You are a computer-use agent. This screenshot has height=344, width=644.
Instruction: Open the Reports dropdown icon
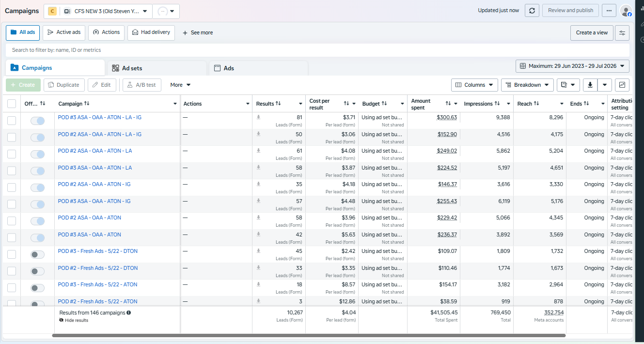coord(568,85)
